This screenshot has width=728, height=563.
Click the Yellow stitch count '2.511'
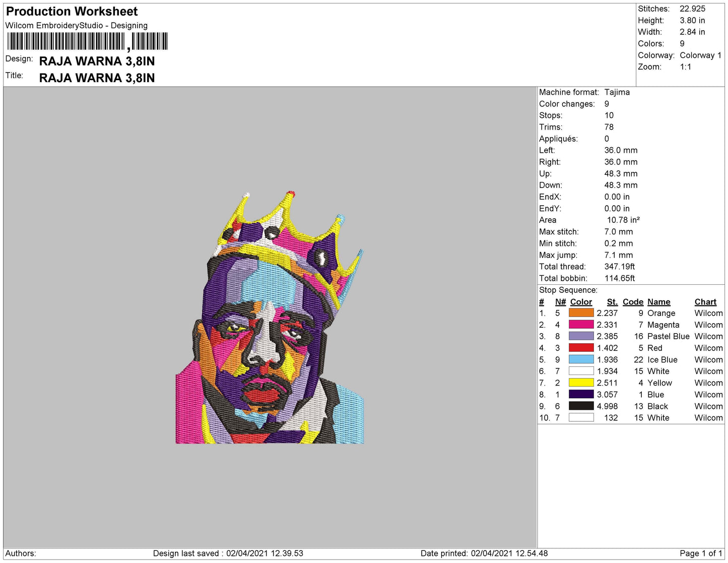coord(607,383)
